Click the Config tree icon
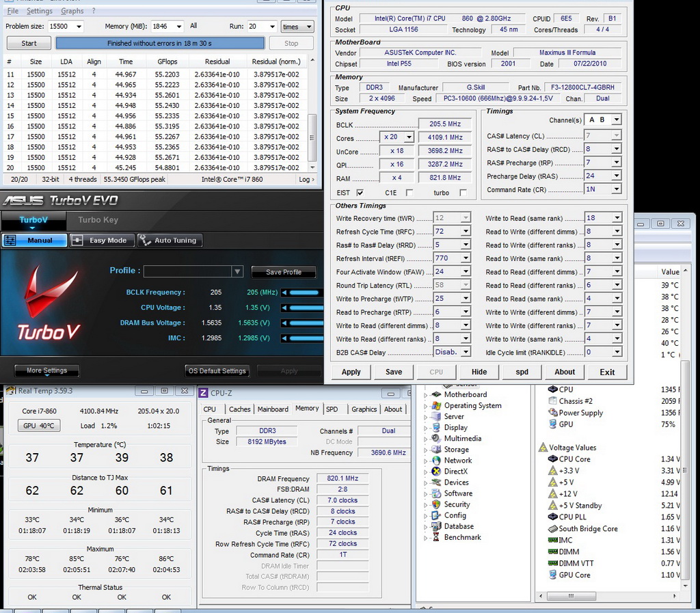This screenshot has height=613, width=700. (x=436, y=515)
